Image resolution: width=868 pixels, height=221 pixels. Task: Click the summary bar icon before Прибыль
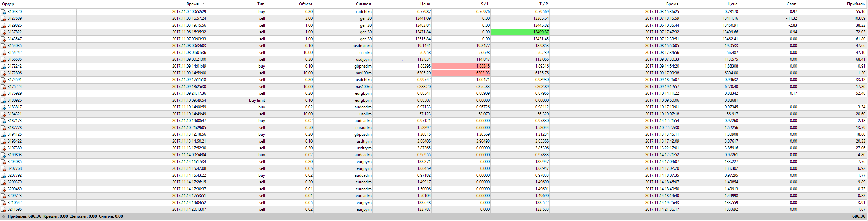click(4, 216)
